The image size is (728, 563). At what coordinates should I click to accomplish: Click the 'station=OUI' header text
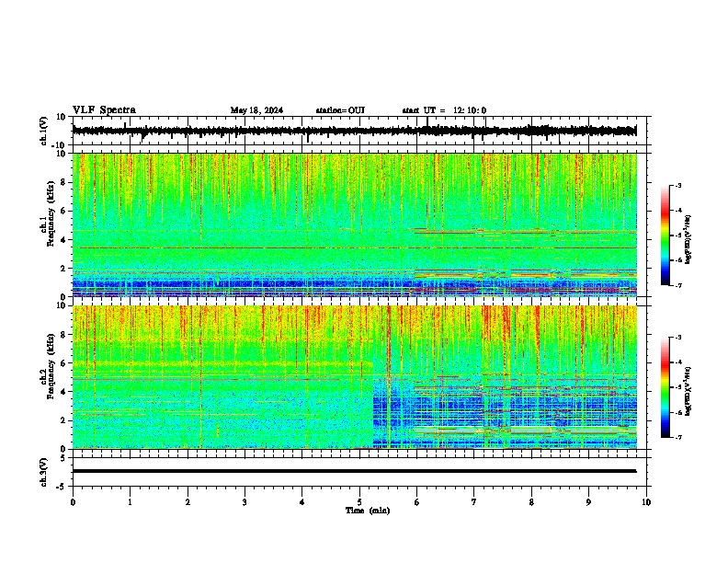(340, 110)
